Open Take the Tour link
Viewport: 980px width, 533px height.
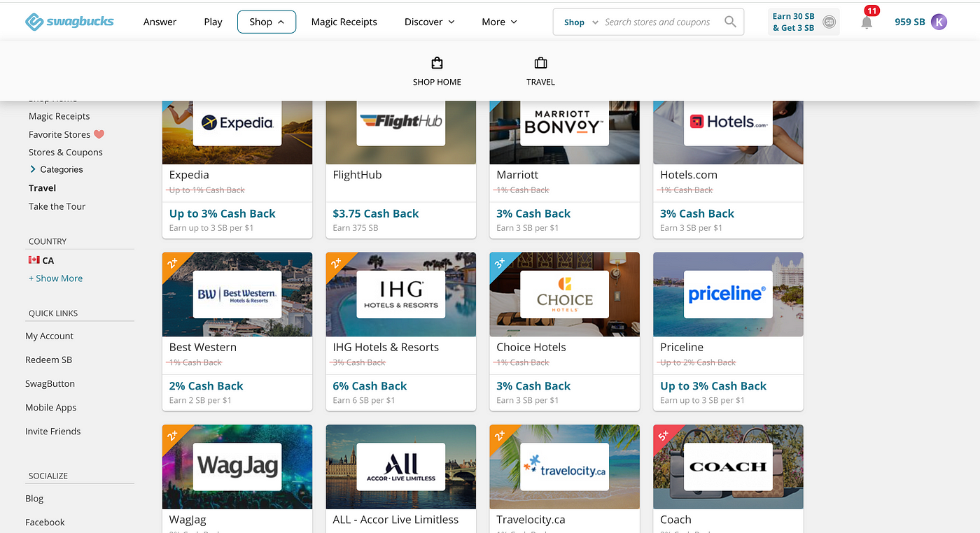(57, 206)
